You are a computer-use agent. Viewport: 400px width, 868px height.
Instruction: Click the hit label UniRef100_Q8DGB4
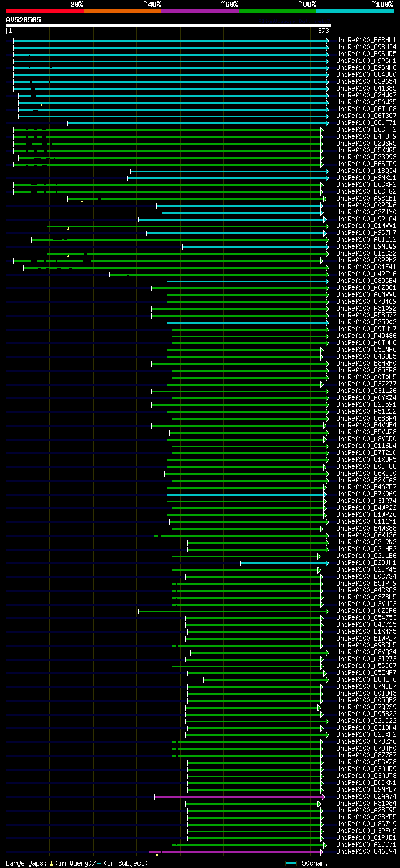click(x=366, y=281)
